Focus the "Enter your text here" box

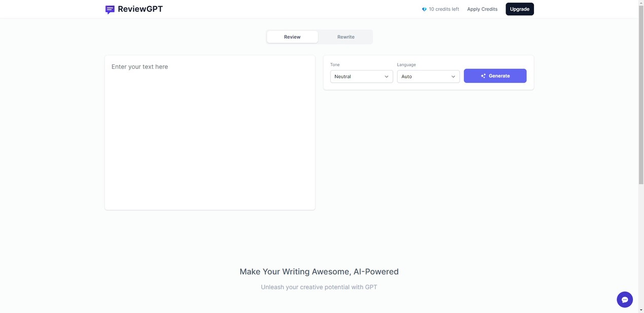tap(209, 132)
